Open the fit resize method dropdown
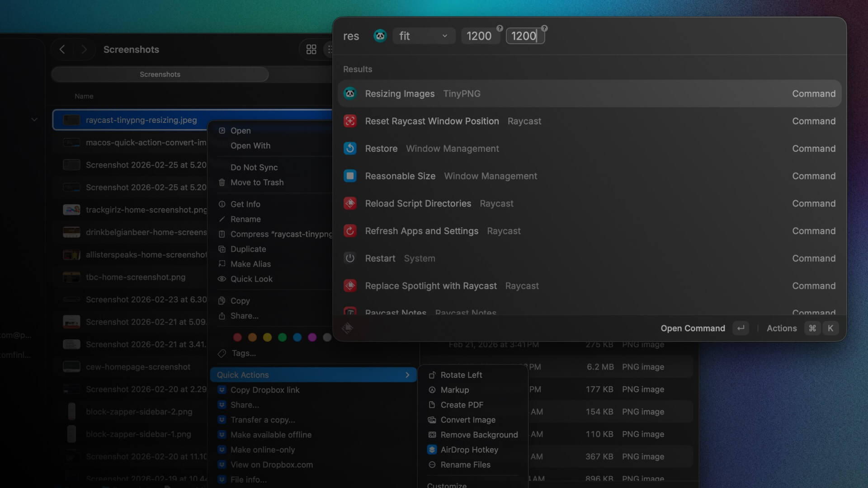The image size is (868, 488). click(x=424, y=36)
